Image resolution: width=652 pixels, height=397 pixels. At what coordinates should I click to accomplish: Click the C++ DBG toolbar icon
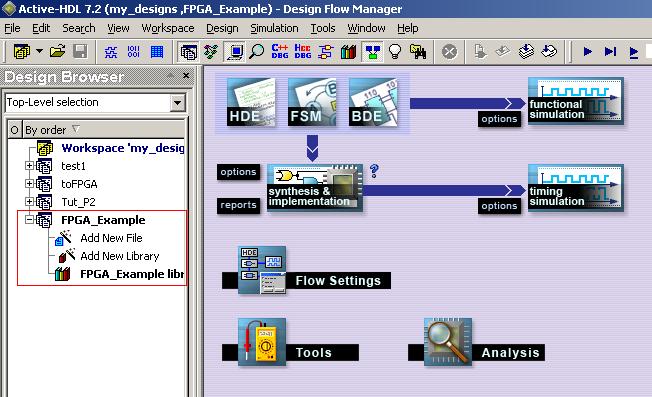[x=280, y=52]
